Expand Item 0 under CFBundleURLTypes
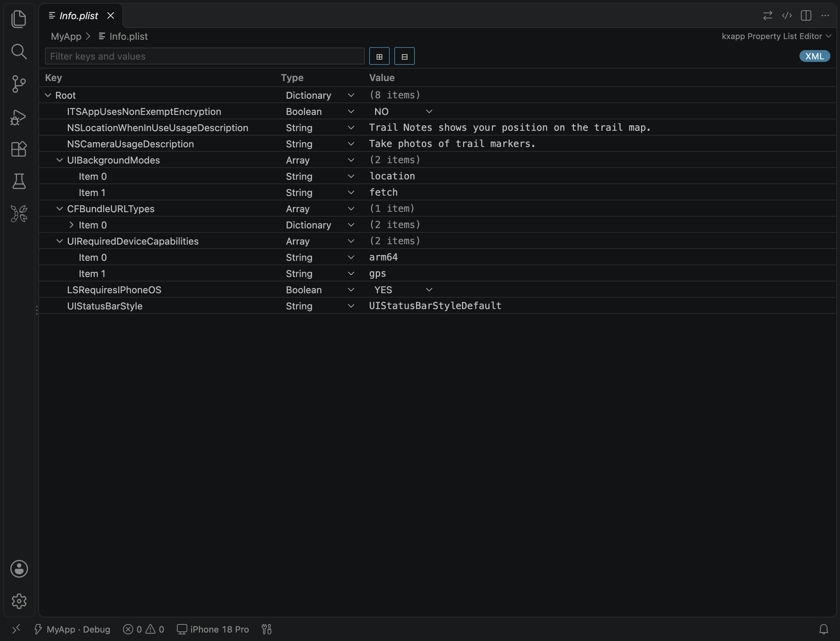 (x=71, y=225)
